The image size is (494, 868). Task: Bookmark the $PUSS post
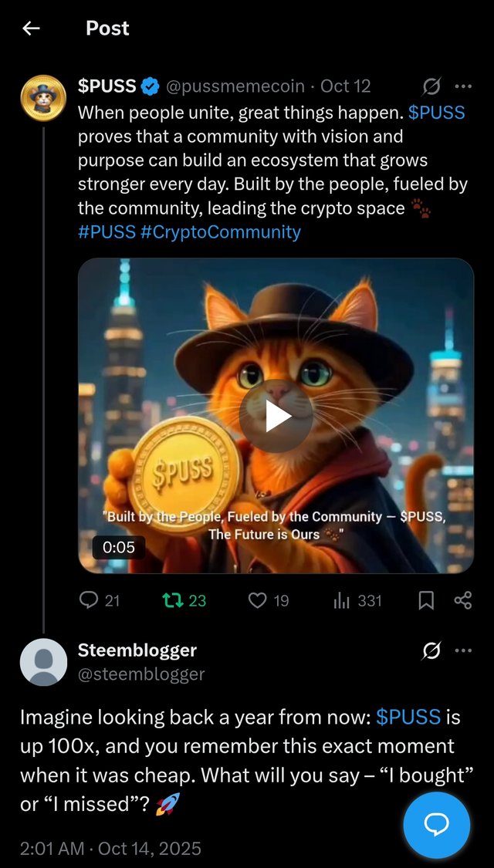coord(426,600)
